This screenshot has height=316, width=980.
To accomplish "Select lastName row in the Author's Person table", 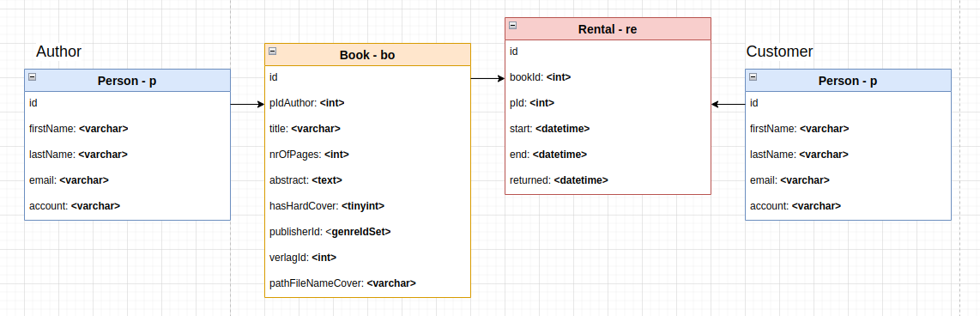I will [128, 155].
